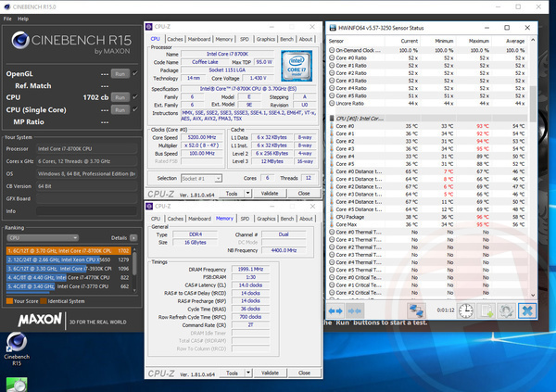Click the CPU-Z title bar icon of lower Memory window

click(x=149, y=206)
